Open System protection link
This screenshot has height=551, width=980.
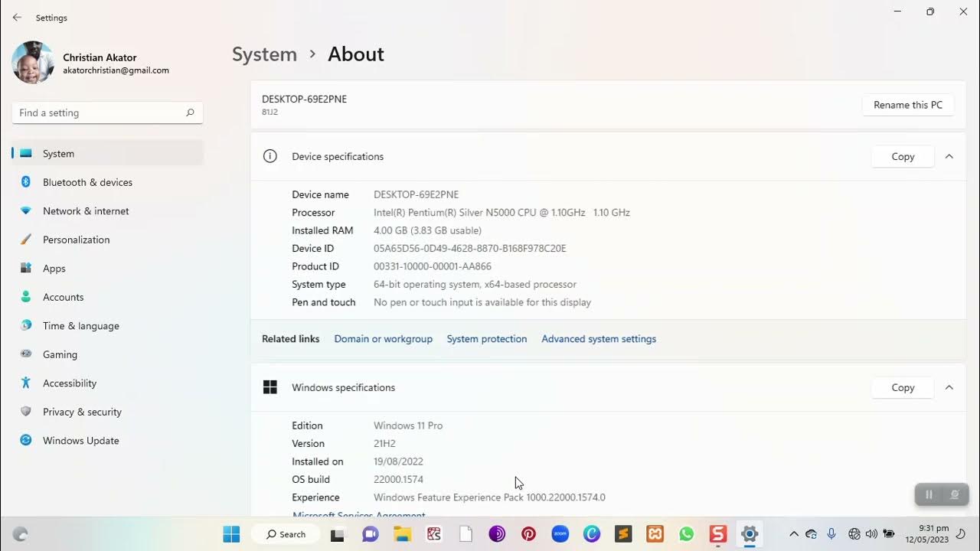pyautogui.click(x=487, y=339)
